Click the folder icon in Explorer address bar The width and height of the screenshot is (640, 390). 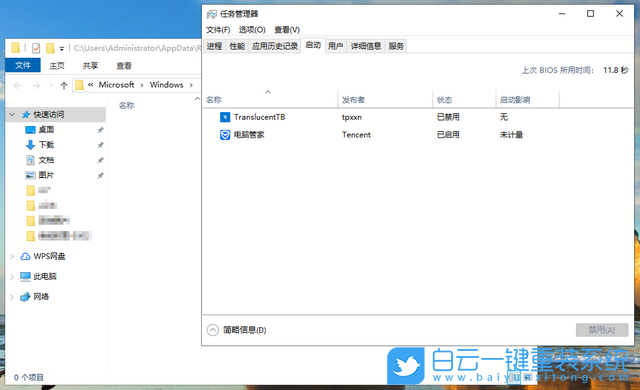tap(80, 85)
